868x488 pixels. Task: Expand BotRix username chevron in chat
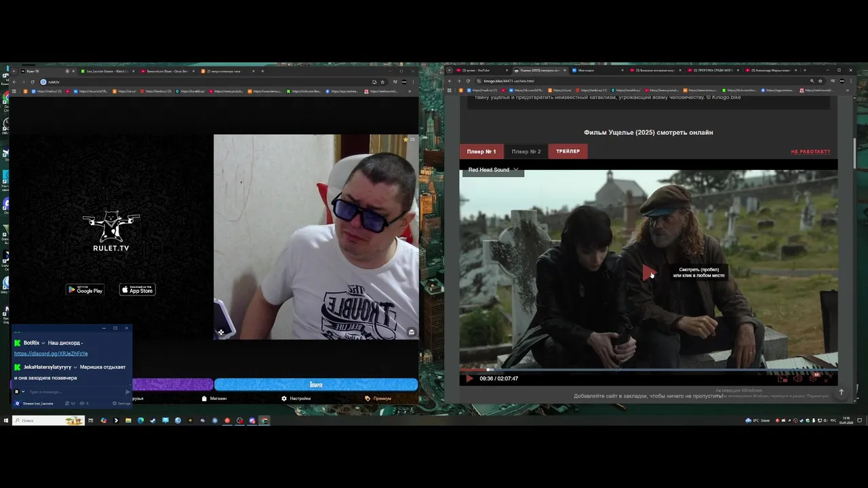coord(43,343)
